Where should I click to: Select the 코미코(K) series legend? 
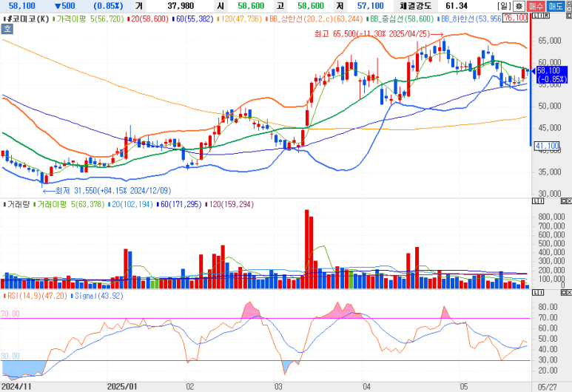[26, 19]
